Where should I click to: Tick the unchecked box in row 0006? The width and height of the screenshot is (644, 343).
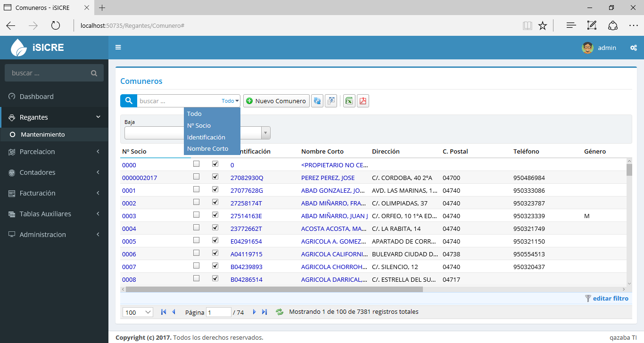197,253
